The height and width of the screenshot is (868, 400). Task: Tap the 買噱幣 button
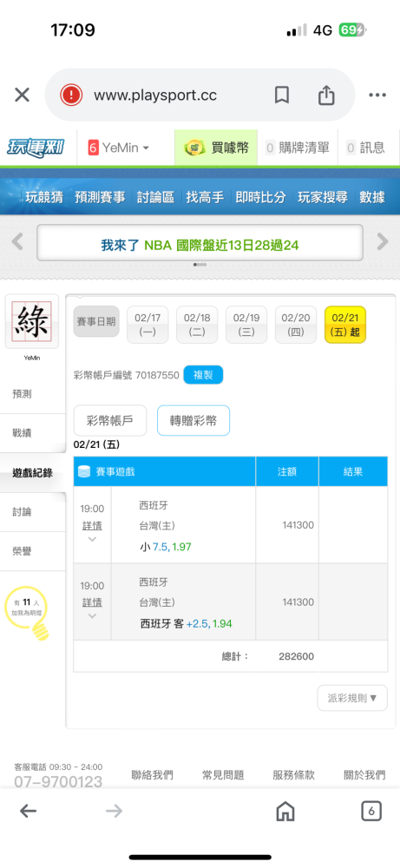point(216,148)
